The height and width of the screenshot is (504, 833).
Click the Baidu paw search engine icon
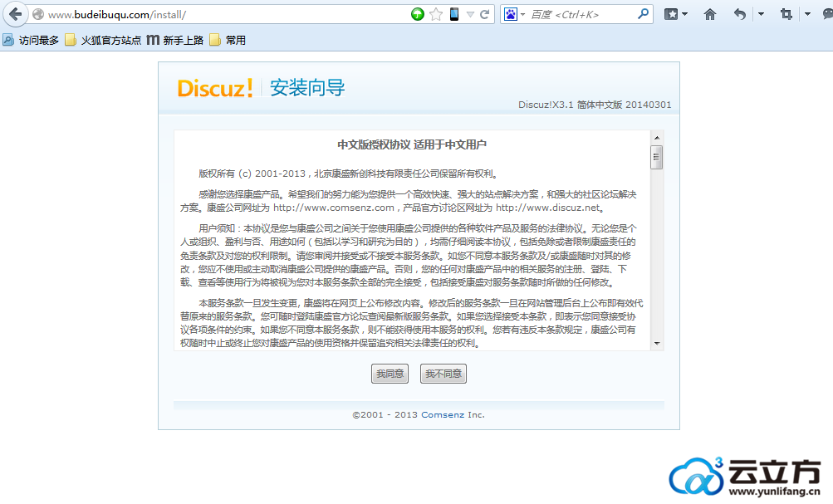pos(511,14)
